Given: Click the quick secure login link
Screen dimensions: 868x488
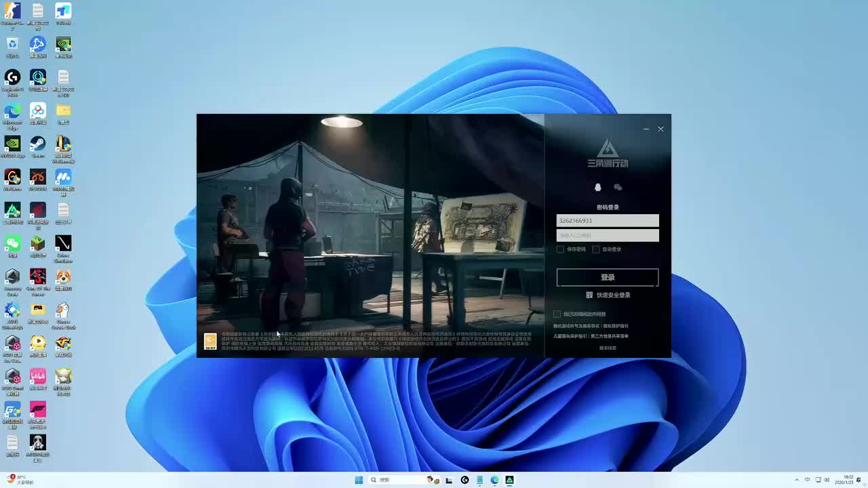Looking at the screenshot, I should pyautogui.click(x=614, y=295).
